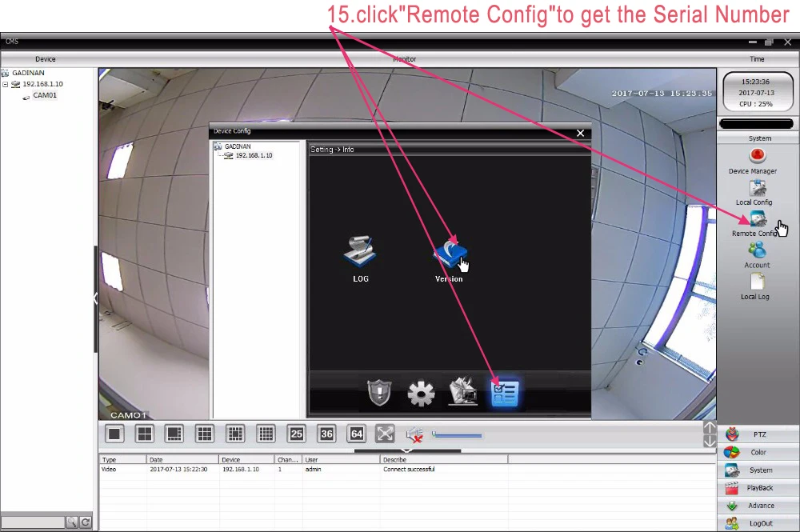Open the PTZ tab
800x532 pixels.
click(x=758, y=434)
